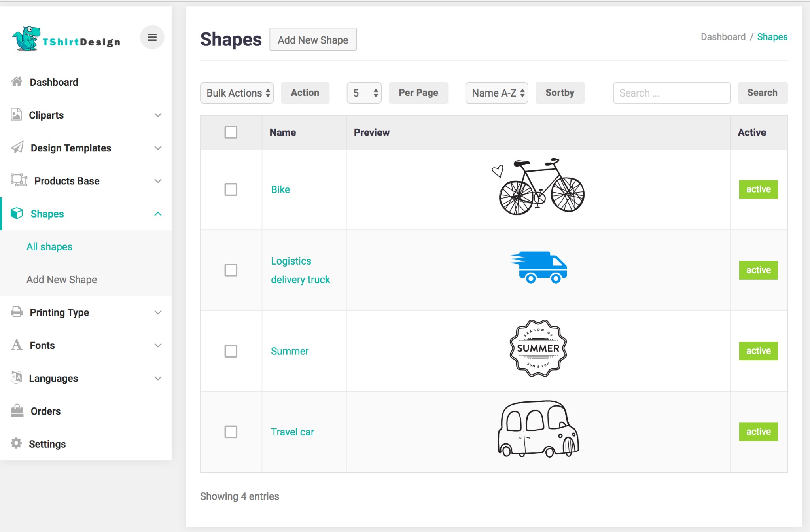The image size is (810, 532).
Task: Click the green active badge for Summer
Action: pyautogui.click(x=758, y=351)
